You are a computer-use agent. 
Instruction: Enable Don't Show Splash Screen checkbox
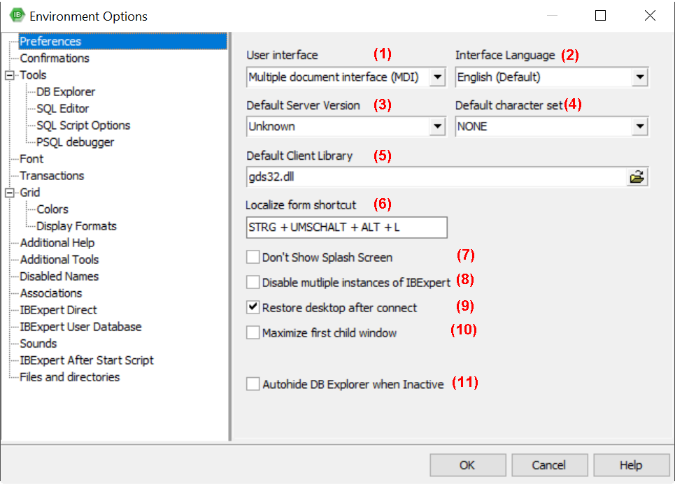click(x=253, y=257)
